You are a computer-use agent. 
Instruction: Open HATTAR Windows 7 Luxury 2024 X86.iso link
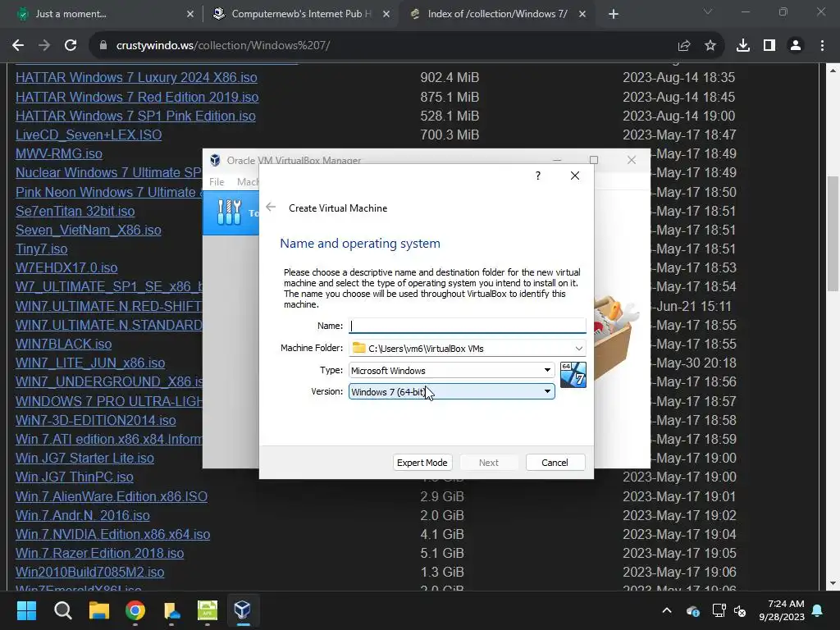(136, 78)
